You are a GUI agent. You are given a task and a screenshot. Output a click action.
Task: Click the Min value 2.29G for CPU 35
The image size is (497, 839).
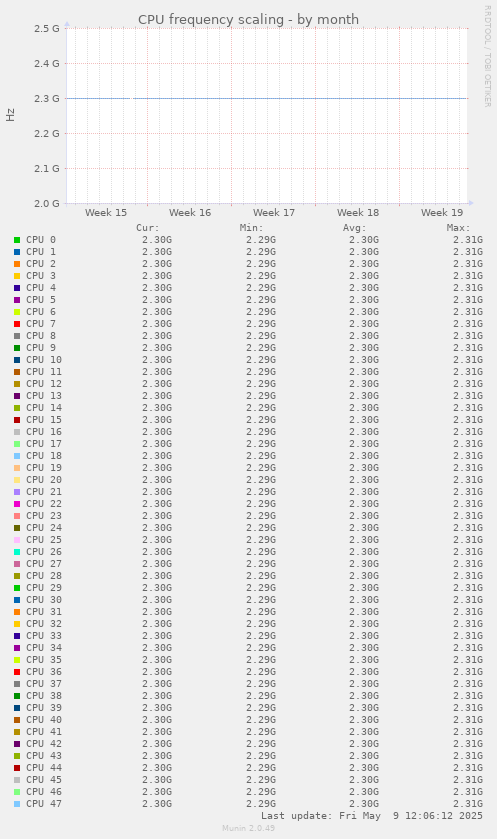(261, 660)
